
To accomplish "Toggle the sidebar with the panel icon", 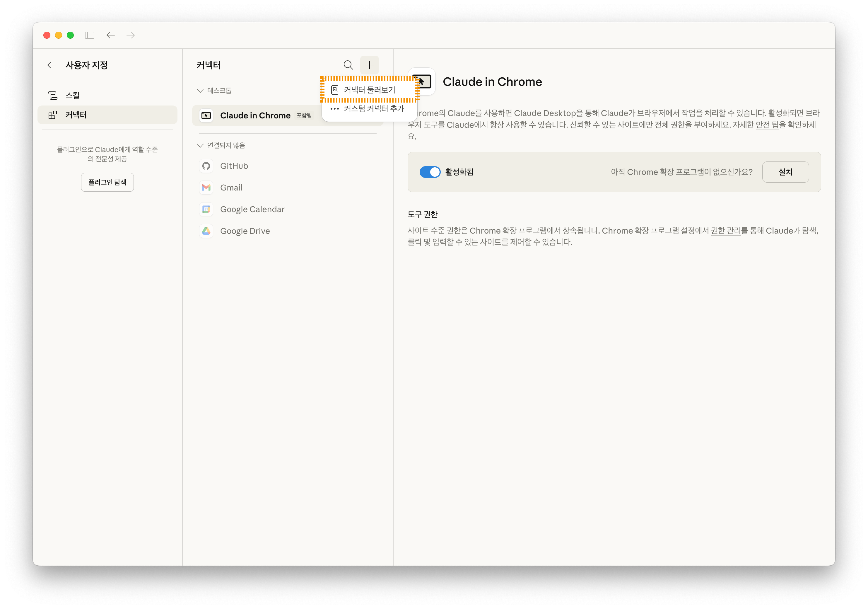I will click(x=90, y=35).
